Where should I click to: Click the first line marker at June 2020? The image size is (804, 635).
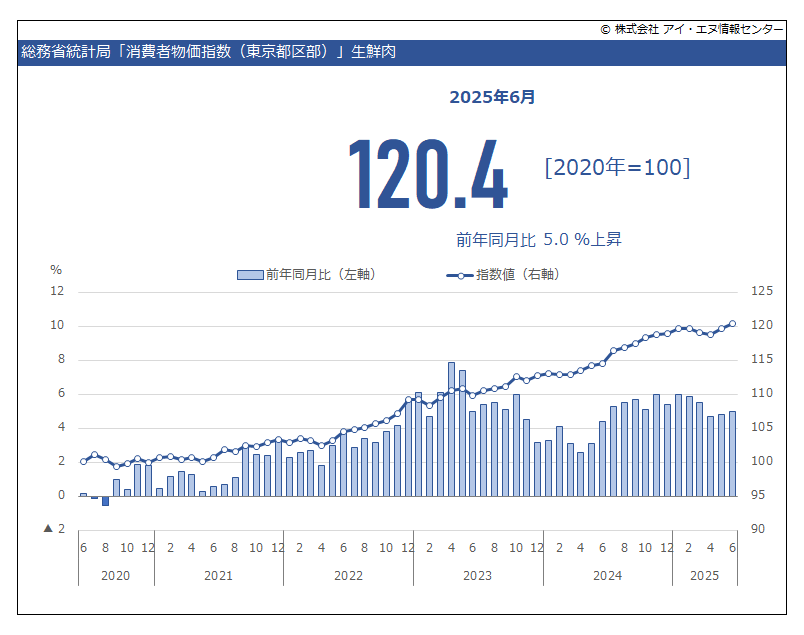tap(84, 462)
